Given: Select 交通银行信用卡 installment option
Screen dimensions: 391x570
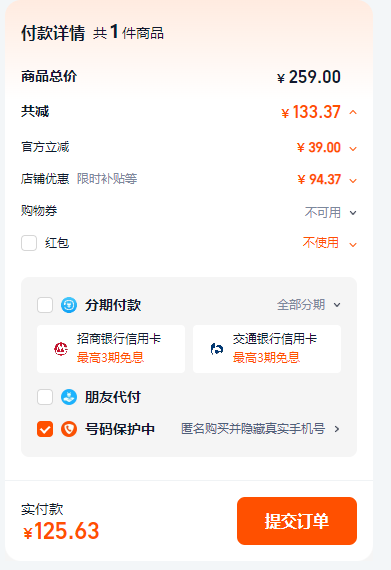Looking at the screenshot, I should tap(267, 349).
